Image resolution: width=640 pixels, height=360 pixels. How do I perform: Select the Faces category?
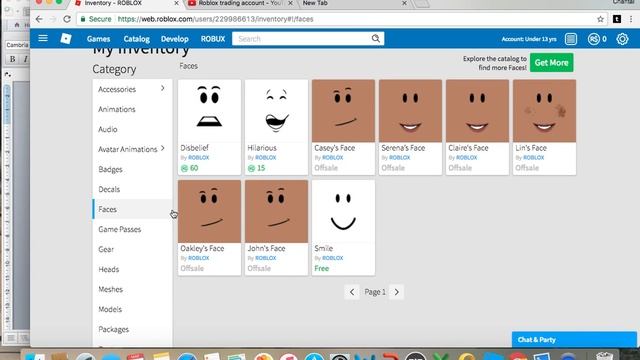pyautogui.click(x=132, y=209)
